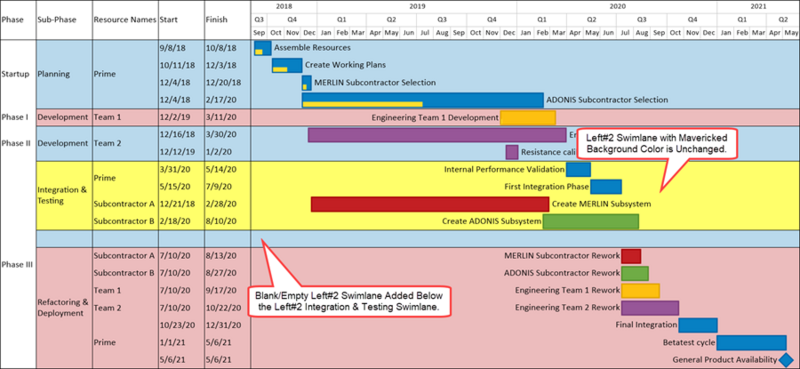Click the Assemble Resources task bar
The width and height of the screenshot is (800, 369).
coord(263,48)
